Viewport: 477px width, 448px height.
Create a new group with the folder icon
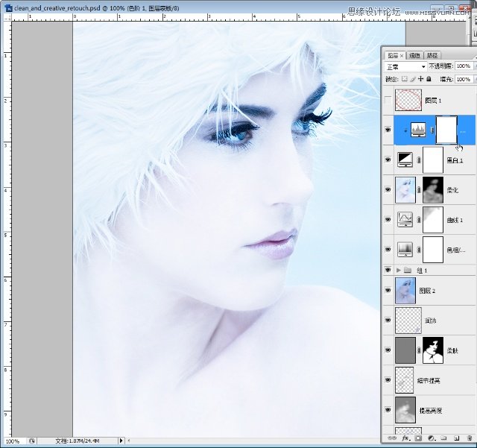click(443, 438)
